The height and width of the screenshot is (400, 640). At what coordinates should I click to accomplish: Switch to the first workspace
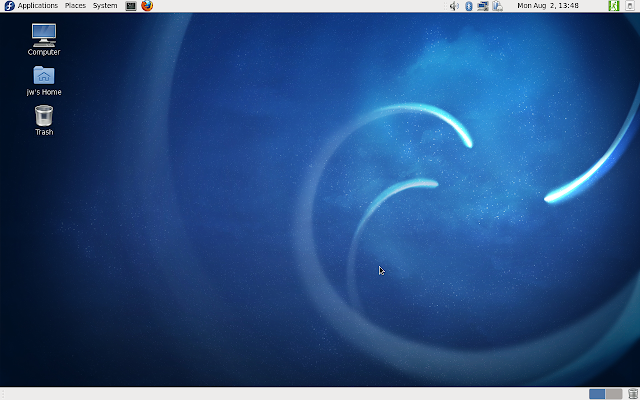click(597, 394)
